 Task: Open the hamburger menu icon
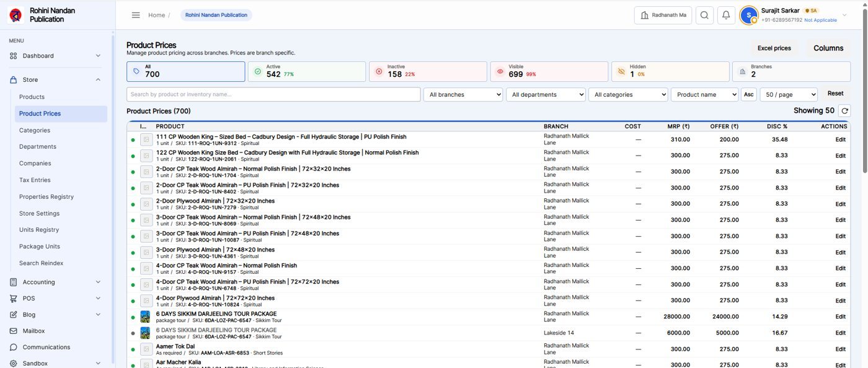136,15
